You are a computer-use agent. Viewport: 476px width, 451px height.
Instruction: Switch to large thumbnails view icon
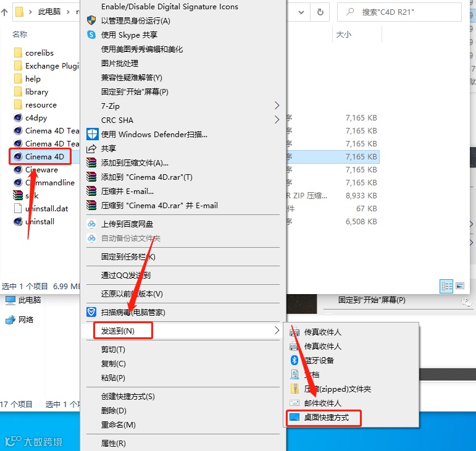coord(460,286)
